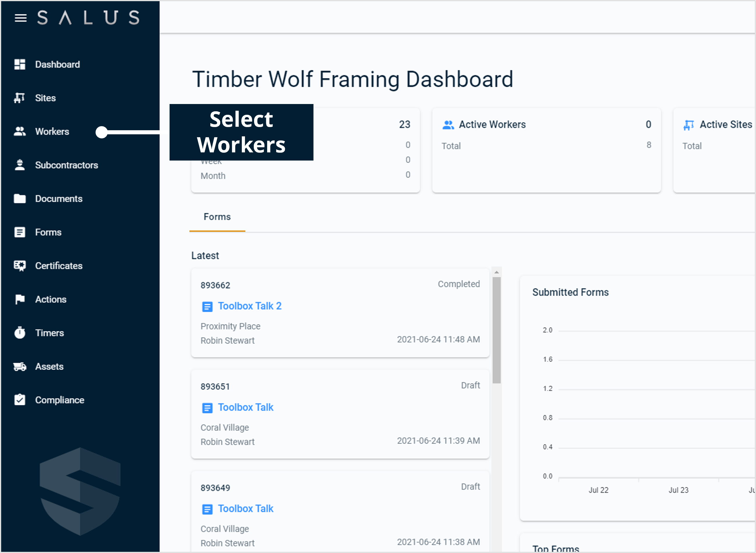
Task: Click the Compliance clipboard icon
Action: 20,399
